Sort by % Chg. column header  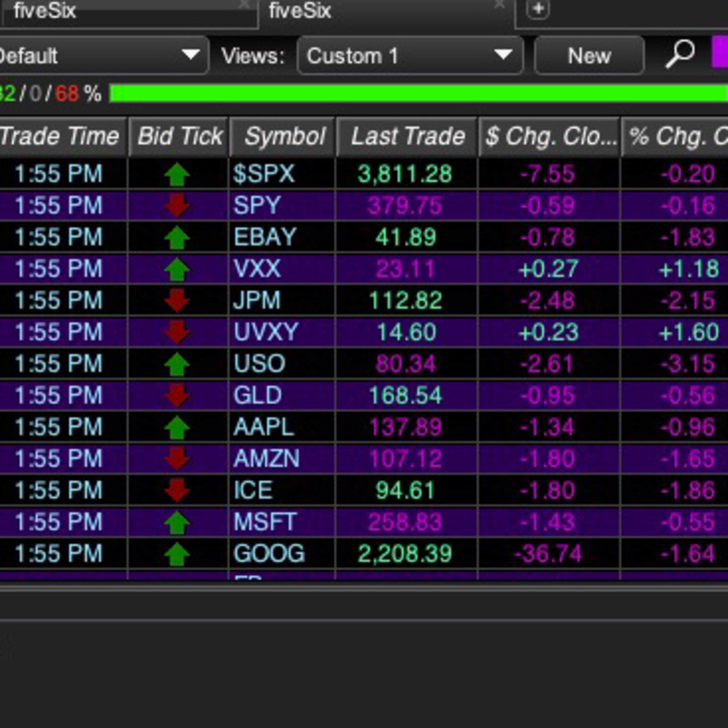coord(675,136)
